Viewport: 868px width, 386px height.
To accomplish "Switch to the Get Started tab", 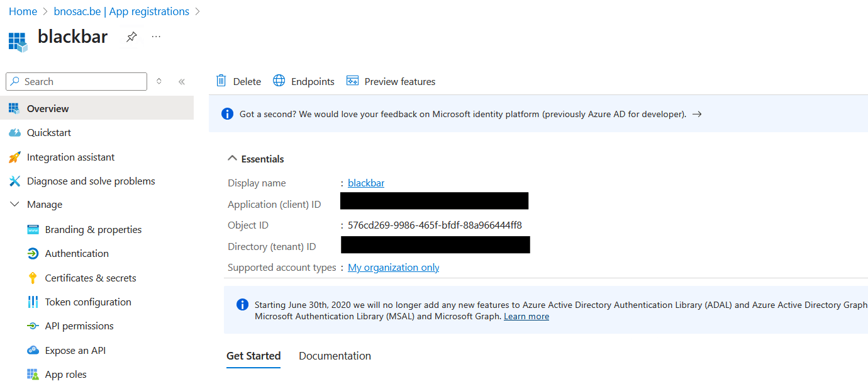I will (x=253, y=356).
